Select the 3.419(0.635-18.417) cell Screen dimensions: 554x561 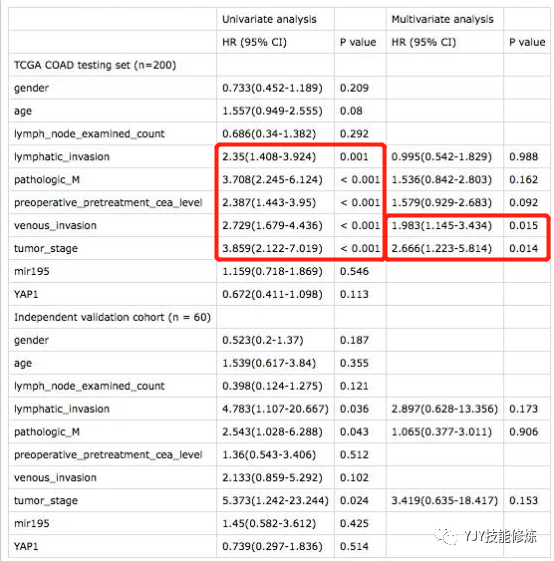(x=444, y=501)
